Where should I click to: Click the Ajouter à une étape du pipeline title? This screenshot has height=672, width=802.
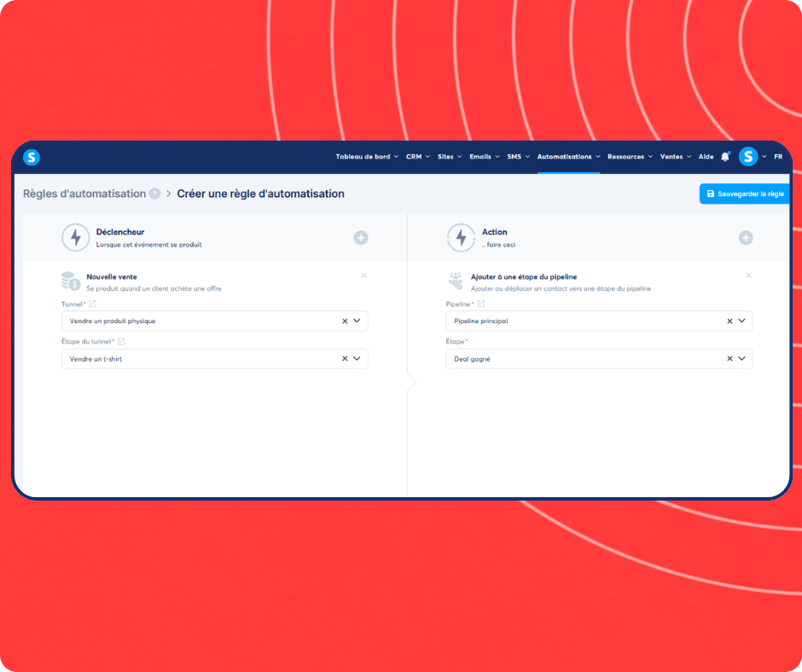pyautogui.click(x=524, y=276)
